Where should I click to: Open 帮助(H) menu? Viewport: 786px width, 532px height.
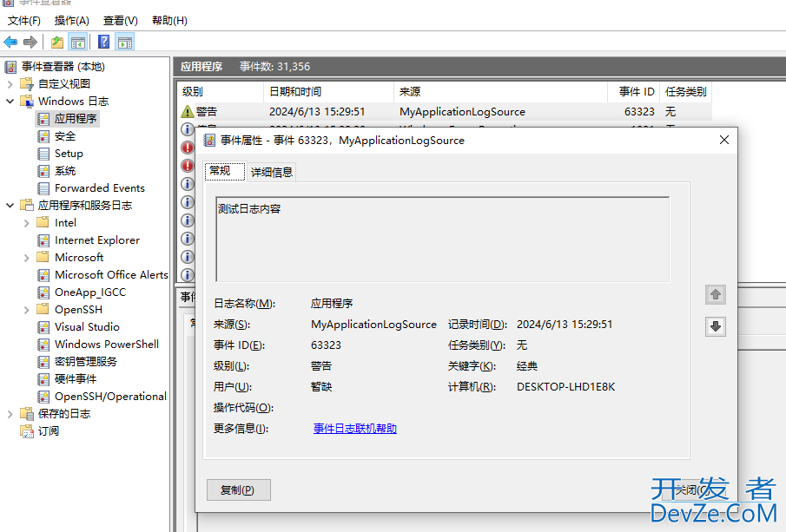point(169,21)
